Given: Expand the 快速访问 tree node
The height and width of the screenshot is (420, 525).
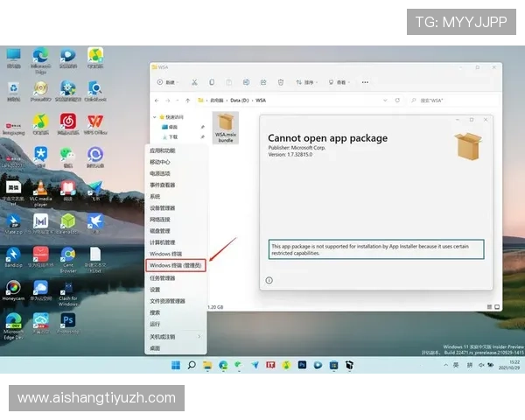Looking at the screenshot, I should tap(155, 116).
